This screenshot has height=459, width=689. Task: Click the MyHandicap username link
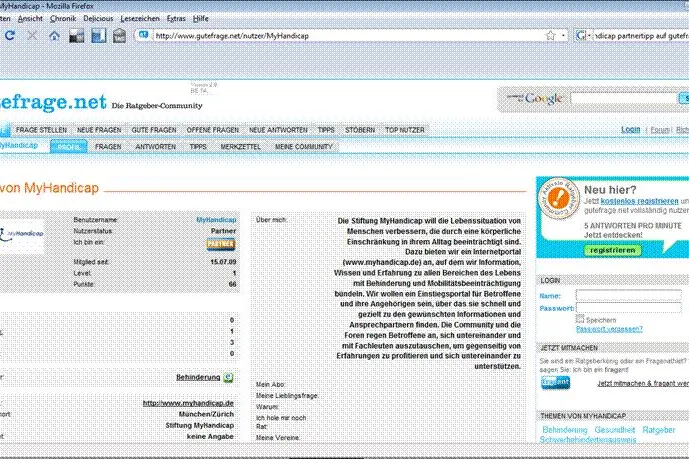[216, 220]
